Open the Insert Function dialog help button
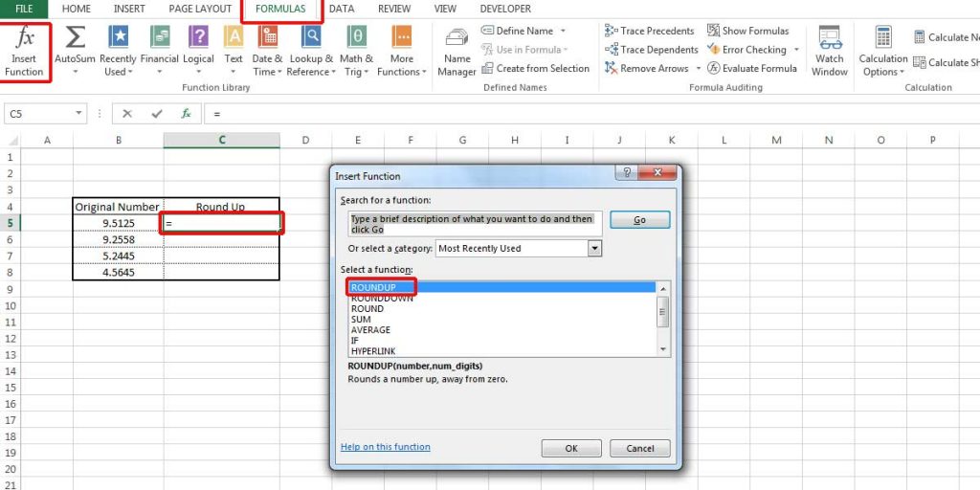980x490 pixels. coord(627,173)
